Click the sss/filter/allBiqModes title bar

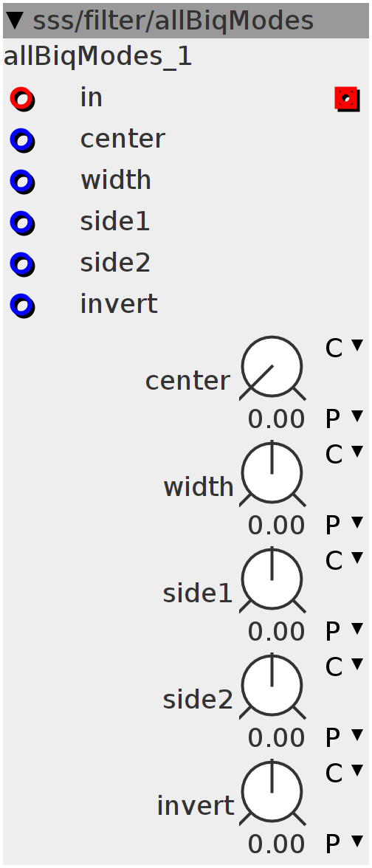186,21
